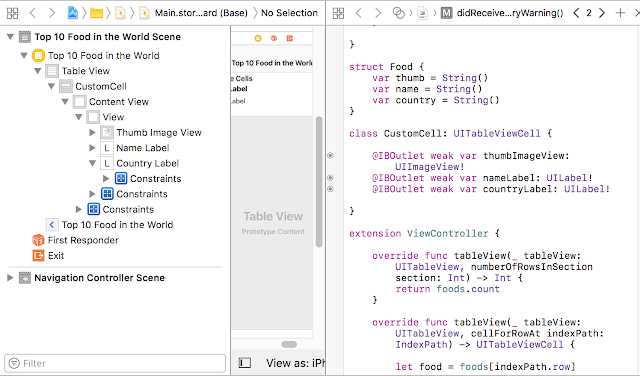Go to next counterpart file arrow
This screenshot has height=376, width=640.
coord(602,13)
